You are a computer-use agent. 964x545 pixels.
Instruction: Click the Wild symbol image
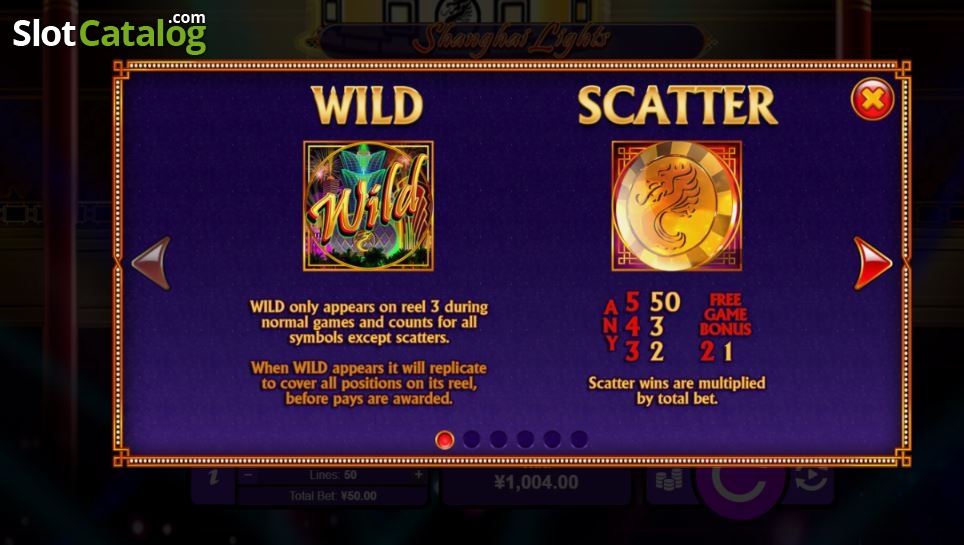pyautogui.click(x=368, y=205)
